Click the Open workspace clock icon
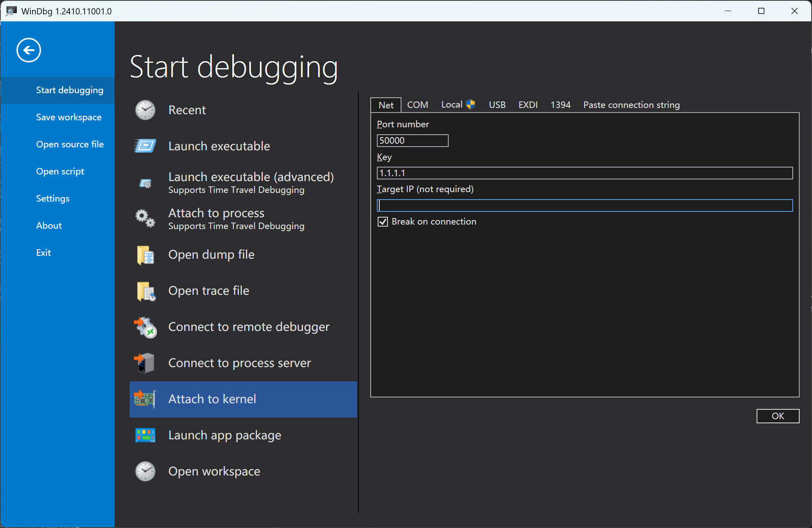The width and height of the screenshot is (812, 528). 145,471
